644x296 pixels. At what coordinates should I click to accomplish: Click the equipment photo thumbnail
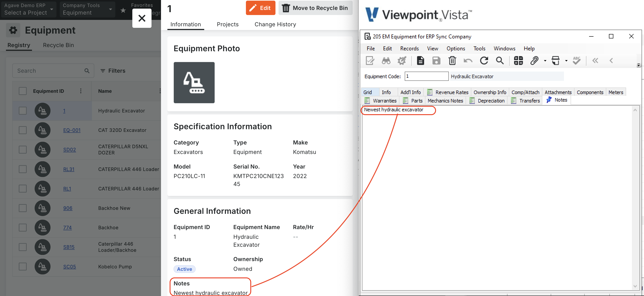pyautogui.click(x=194, y=83)
